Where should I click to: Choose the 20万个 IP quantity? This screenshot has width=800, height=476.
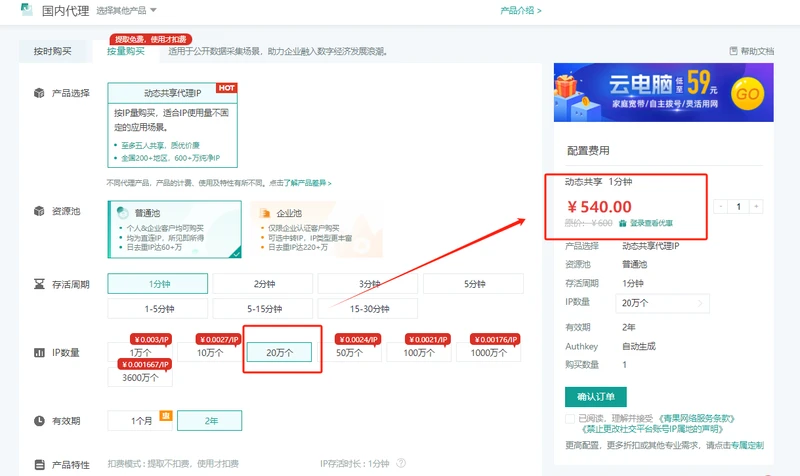(x=279, y=353)
